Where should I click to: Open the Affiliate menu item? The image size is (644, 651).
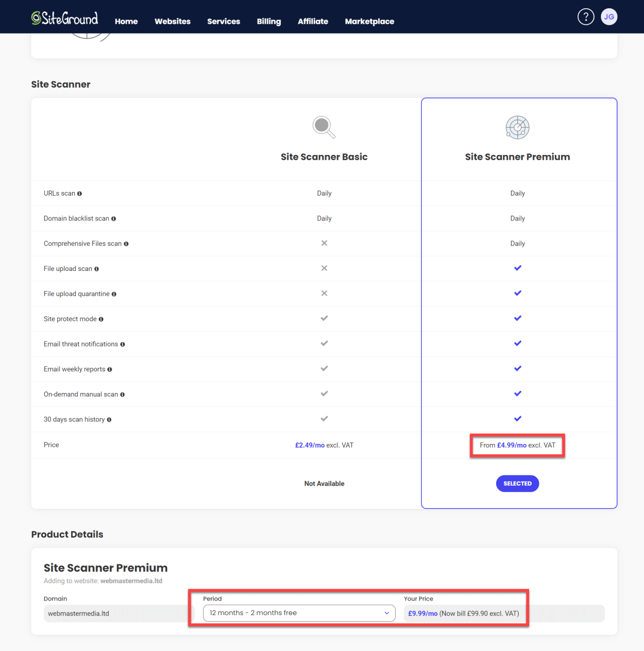(313, 21)
